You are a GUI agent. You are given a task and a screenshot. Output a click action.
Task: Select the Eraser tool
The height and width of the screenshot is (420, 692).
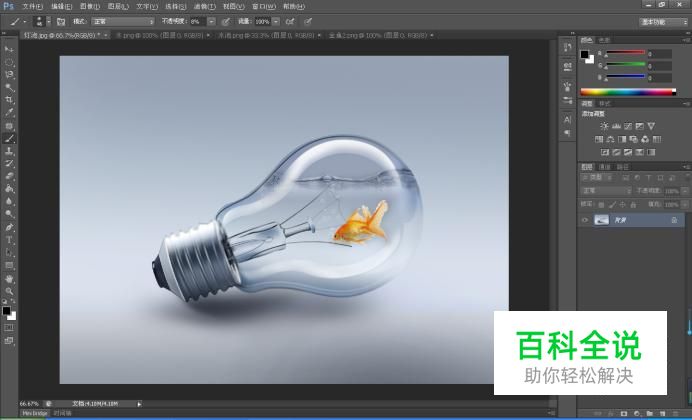coord(9,176)
